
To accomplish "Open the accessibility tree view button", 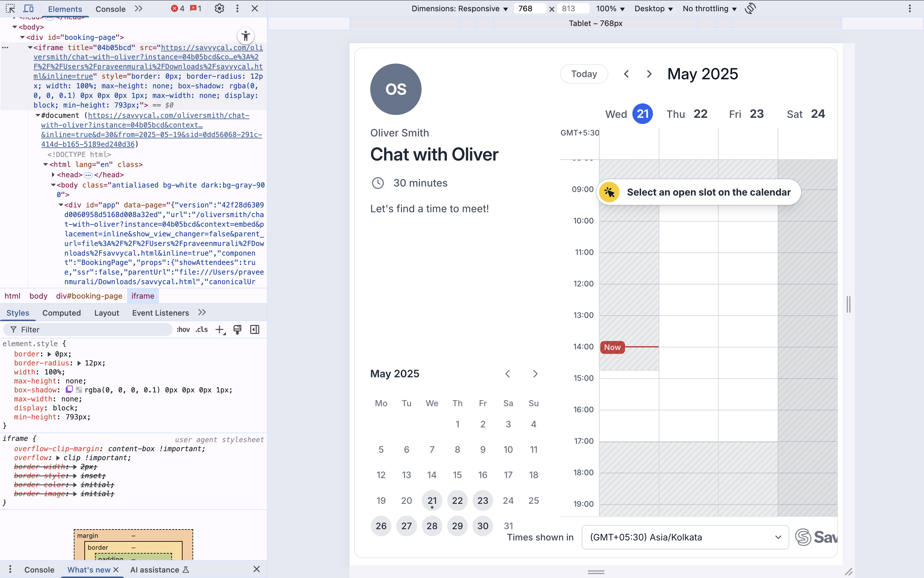I will pos(245,36).
